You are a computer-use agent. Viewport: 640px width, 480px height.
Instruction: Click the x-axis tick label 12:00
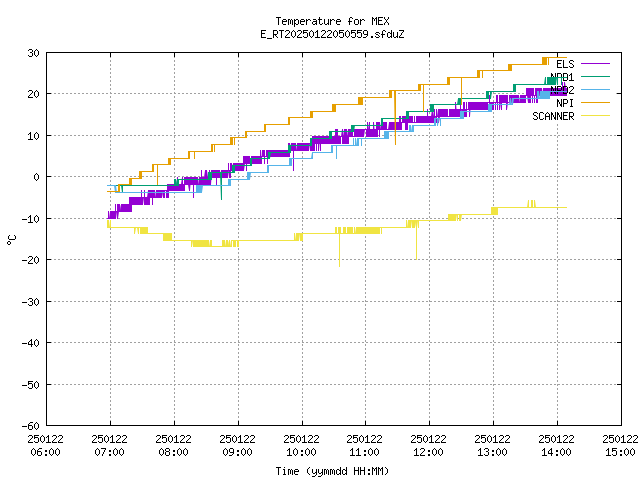tap(428, 452)
